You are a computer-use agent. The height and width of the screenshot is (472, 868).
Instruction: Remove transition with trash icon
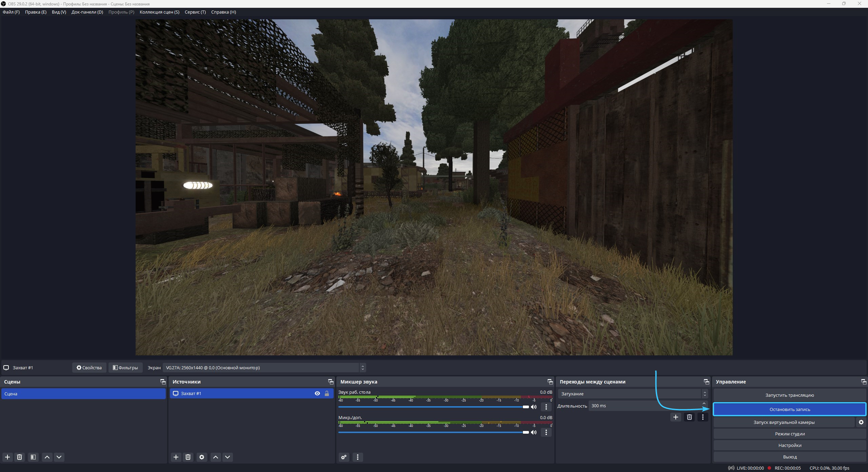pyautogui.click(x=689, y=417)
